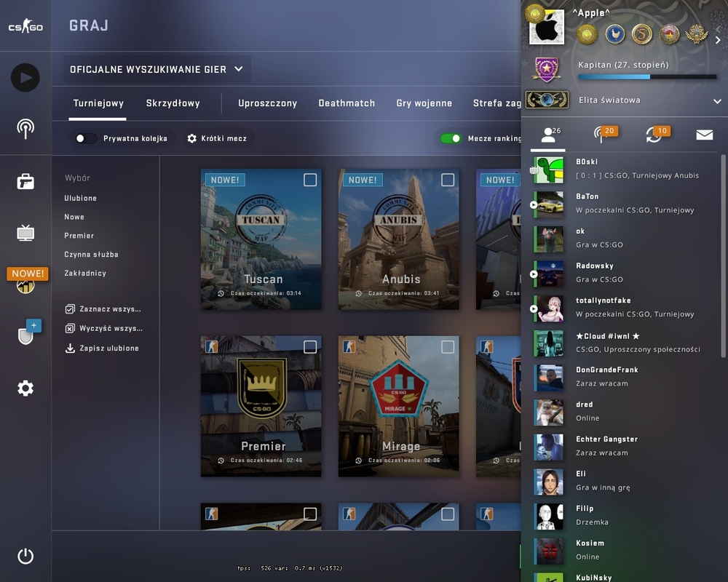Open the inventory briefcase icon
The height and width of the screenshot is (582, 728).
pyautogui.click(x=25, y=181)
